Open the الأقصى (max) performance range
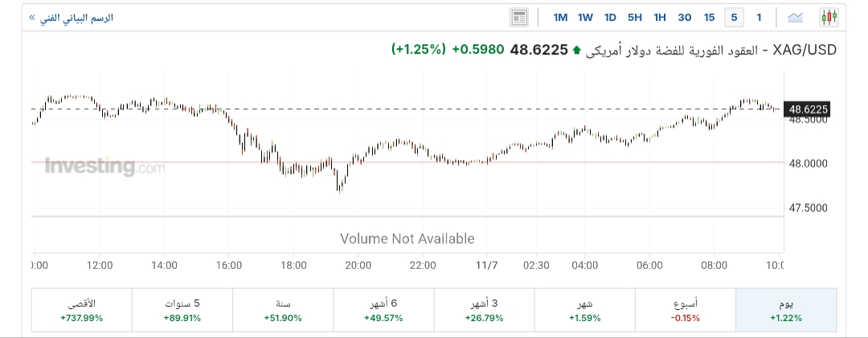The image size is (868, 338). click(x=81, y=310)
